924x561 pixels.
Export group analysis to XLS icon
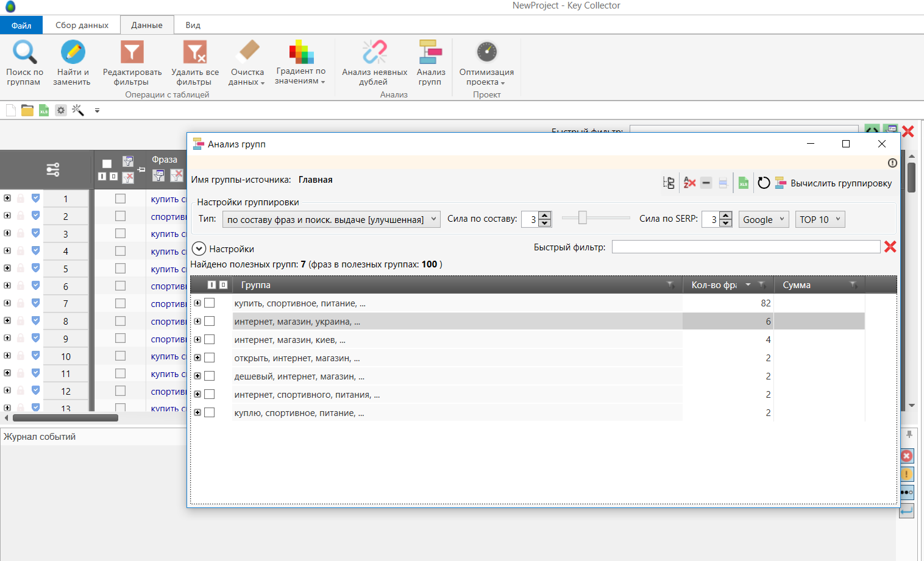pos(743,183)
